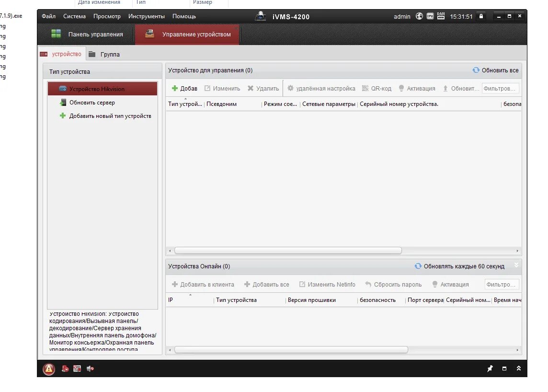Click Активация in the managed devices toolbar

click(x=417, y=89)
